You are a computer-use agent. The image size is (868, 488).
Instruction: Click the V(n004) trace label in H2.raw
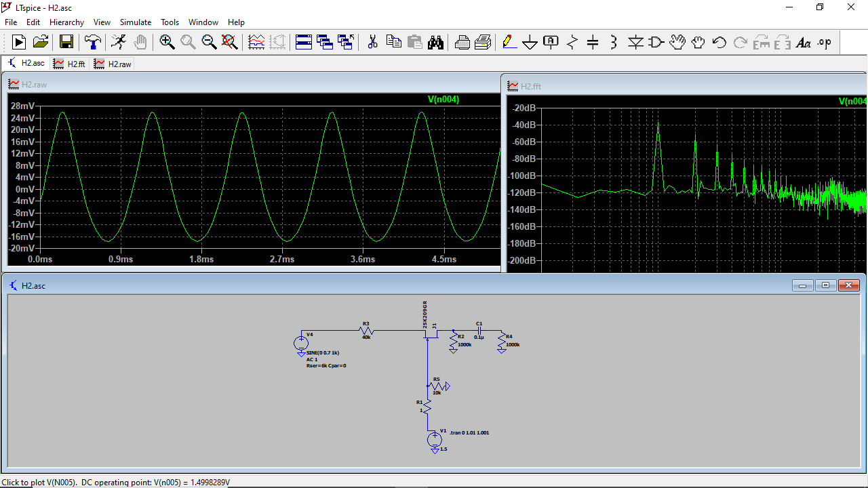[443, 100]
